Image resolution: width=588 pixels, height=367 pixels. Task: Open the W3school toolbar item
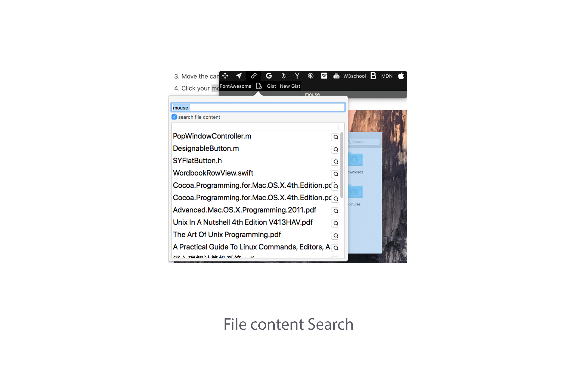coord(354,76)
